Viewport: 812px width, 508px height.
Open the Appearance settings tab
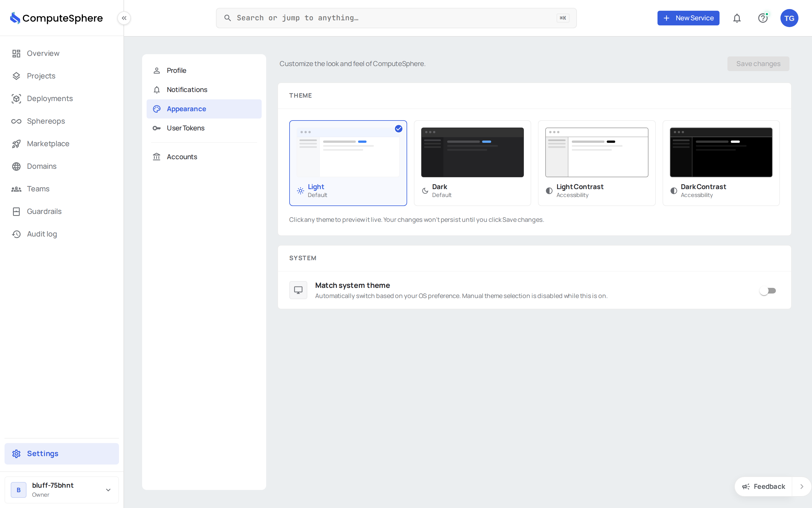click(x=204, y=109)
